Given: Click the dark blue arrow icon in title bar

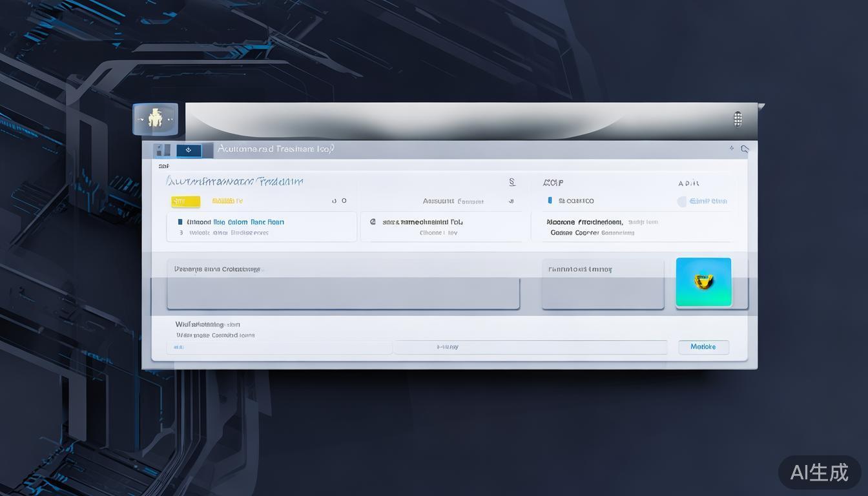Looking at the screenshot, I should point(189,150).
